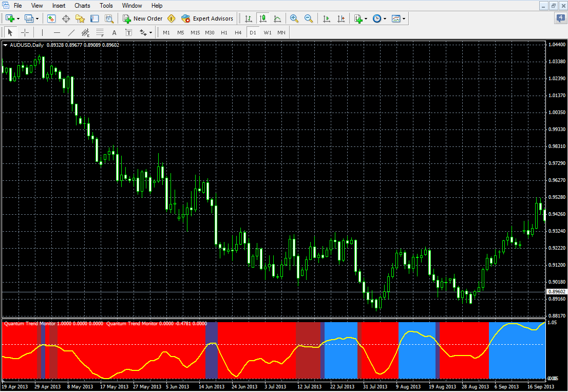Toggle Expert Advisors auto trading
The image size is (568, 392).
coord(207,18)
